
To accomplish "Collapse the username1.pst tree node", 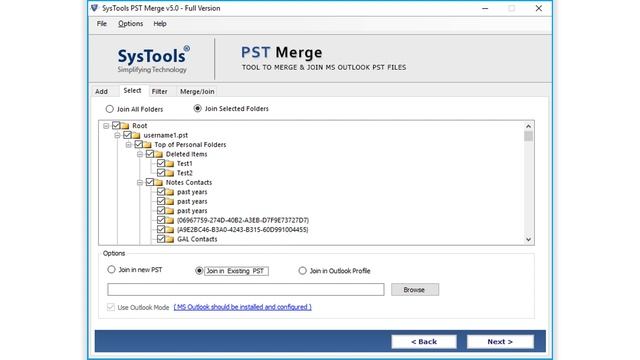I will tap(117, 135).
